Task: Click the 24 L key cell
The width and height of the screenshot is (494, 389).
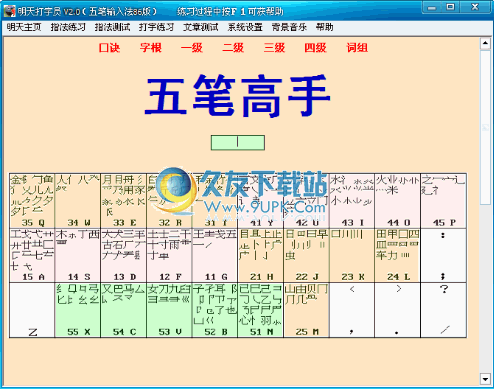Action: click(398, 255)
